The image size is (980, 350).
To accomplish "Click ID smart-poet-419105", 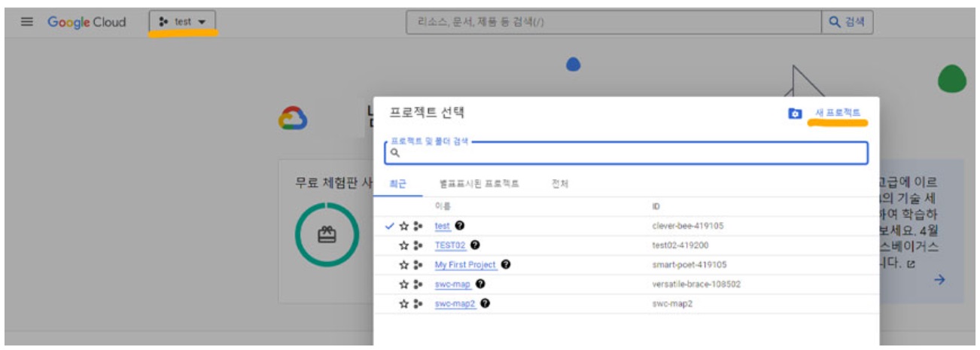I will [x=689, y=265].
